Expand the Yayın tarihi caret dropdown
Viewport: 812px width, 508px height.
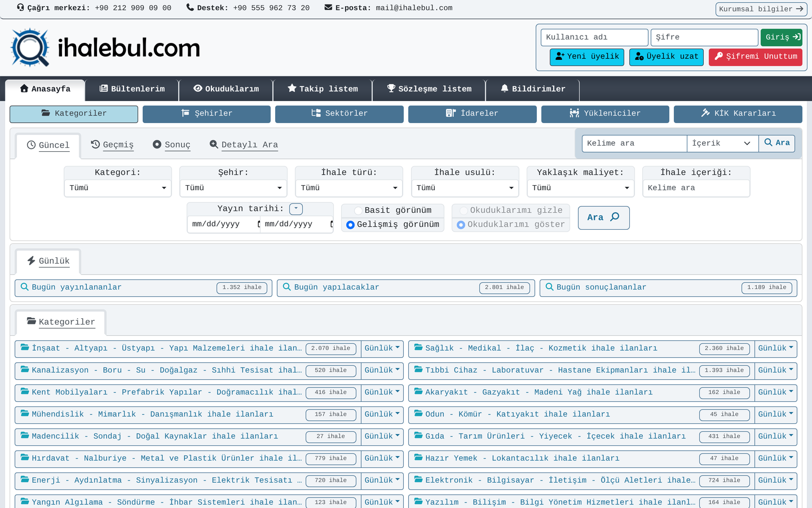[x=296, y=209]
